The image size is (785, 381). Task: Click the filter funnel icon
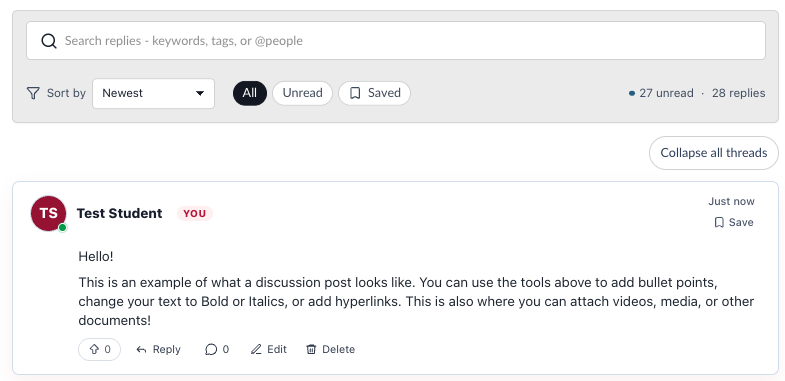click(x=33, y=93)
